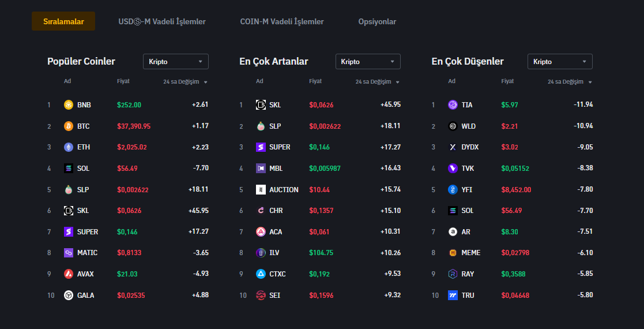Open the GALA row in Popüler Coinler
The height and width of the screenshot is (329, 644).
tap(85, 295)
